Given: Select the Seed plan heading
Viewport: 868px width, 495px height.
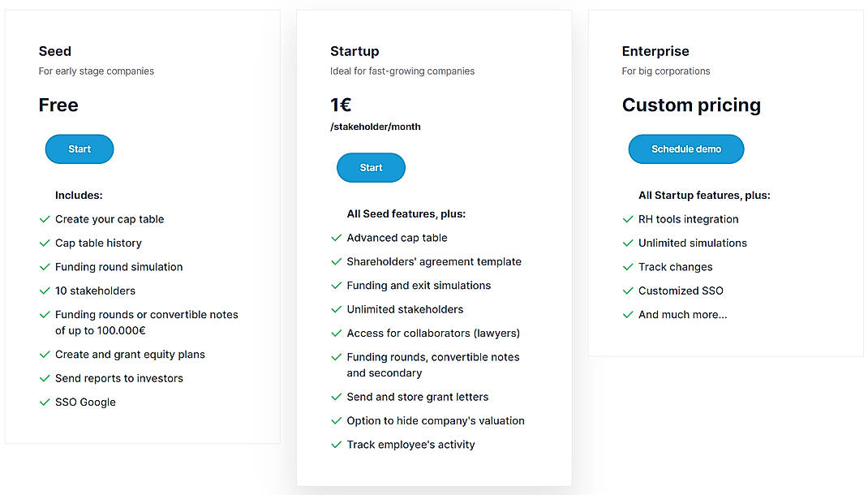Looking at the screenshot, I should click(55, 51).
